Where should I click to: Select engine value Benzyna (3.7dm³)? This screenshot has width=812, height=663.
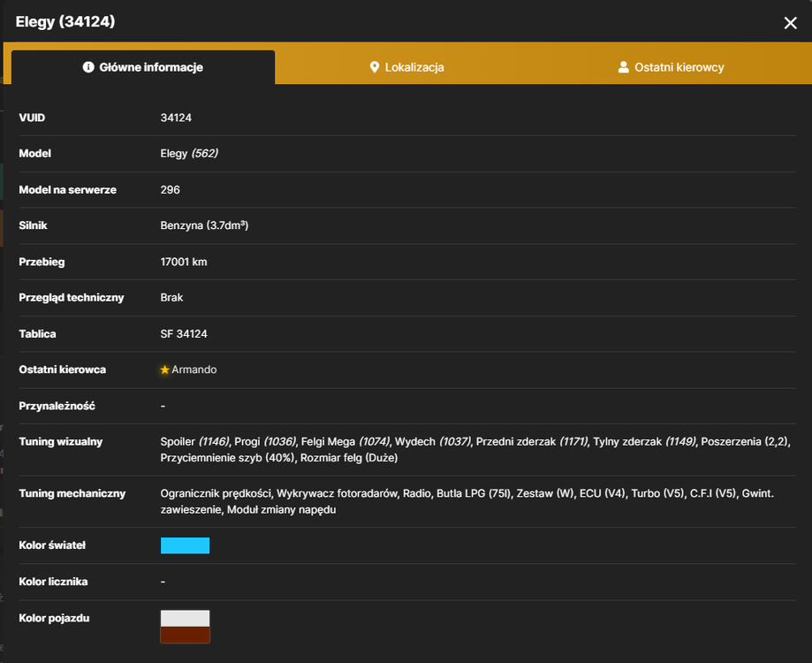(x=204, y=225)
